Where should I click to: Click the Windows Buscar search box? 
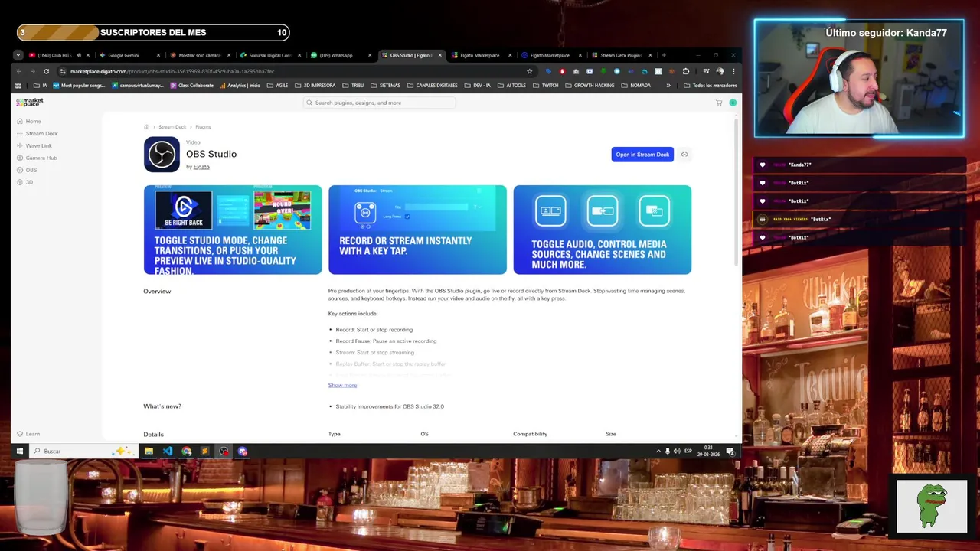[x=83, y=452]
